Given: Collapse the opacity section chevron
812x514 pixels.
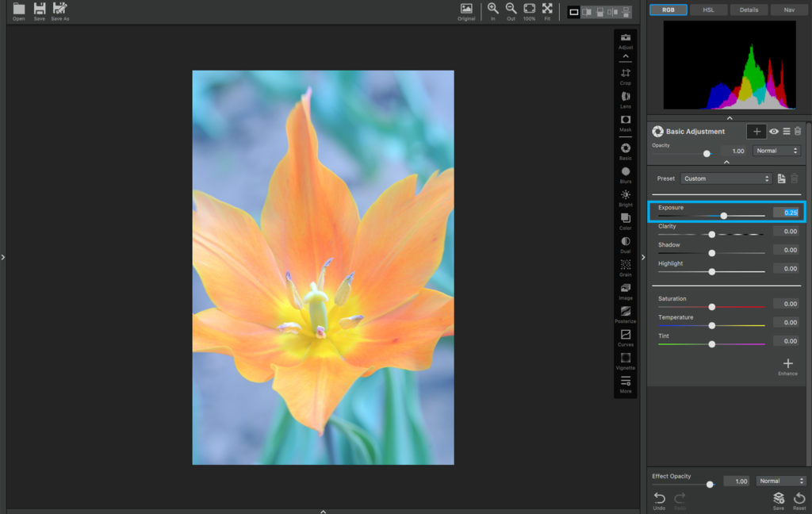Looking at the screenshot, I should (726, 162).
